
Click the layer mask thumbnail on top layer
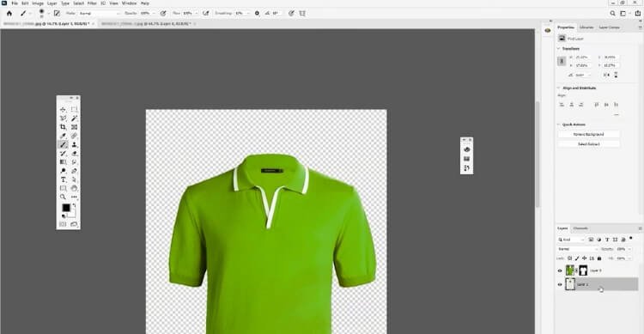pos(583,270)
